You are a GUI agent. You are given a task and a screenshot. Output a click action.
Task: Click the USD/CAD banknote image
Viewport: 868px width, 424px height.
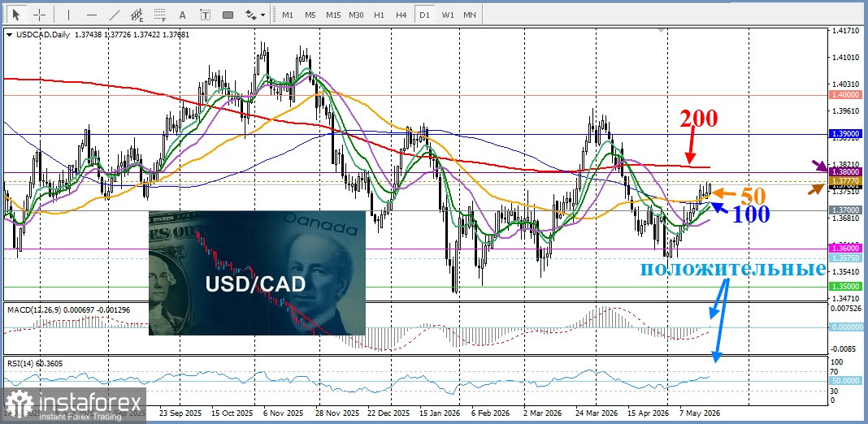(x=257, y=273)
